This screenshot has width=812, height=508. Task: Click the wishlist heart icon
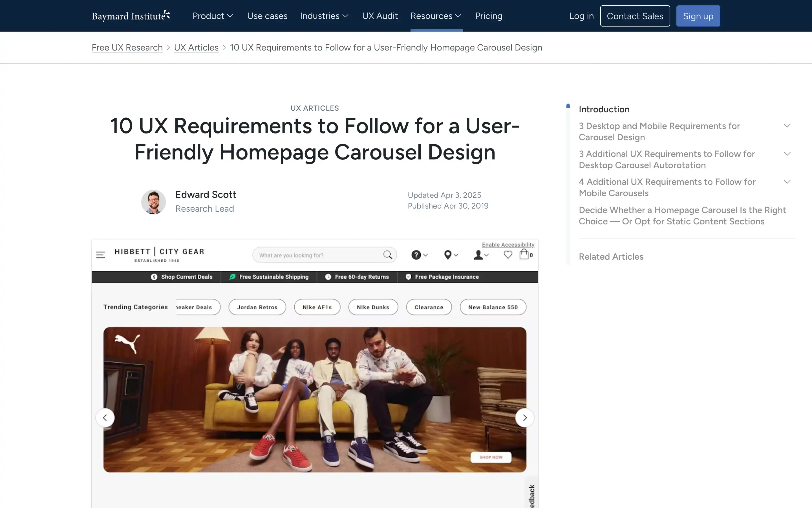(x=508, y=255)
